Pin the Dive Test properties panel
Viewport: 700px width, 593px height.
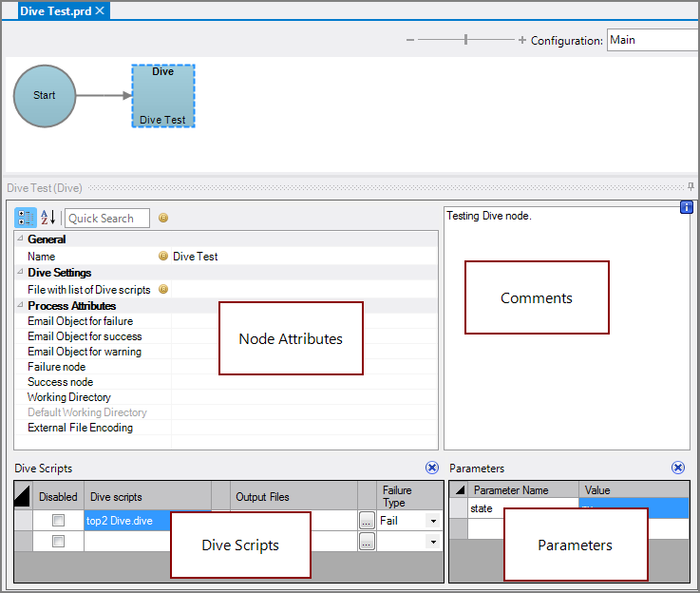691,186
